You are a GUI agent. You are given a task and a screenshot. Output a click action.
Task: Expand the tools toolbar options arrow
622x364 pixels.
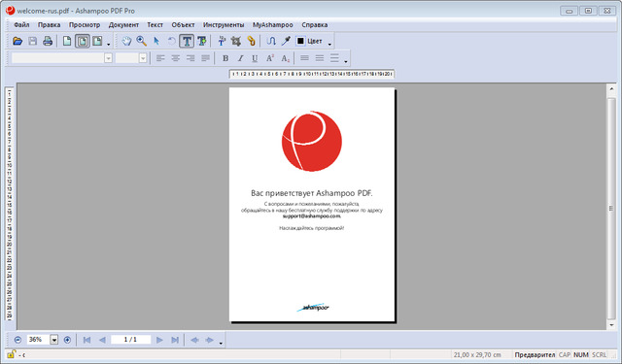tap(329, 45)
